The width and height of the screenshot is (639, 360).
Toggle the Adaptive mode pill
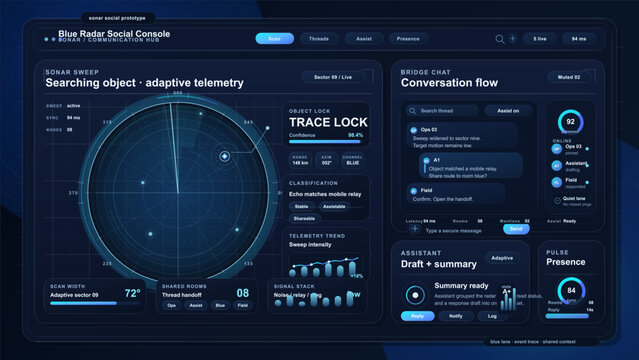point(502,258)
